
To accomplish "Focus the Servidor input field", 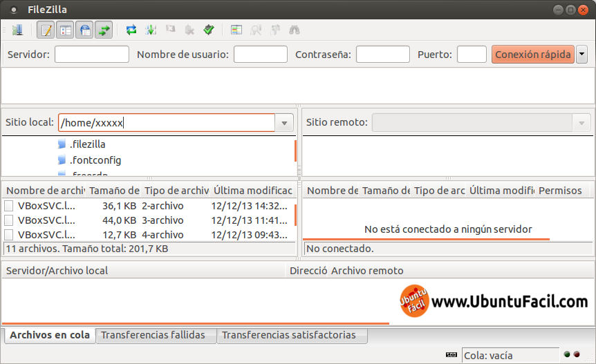I will click(92, 55).
